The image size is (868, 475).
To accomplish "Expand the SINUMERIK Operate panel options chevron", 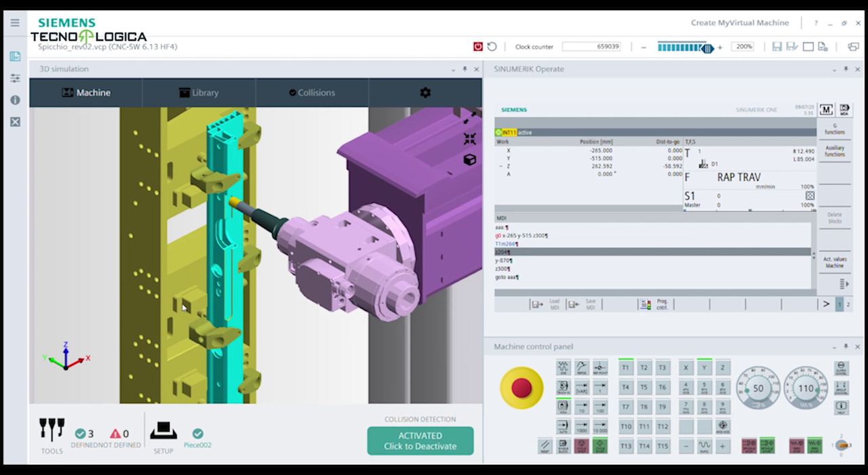I will pos(837,69).
